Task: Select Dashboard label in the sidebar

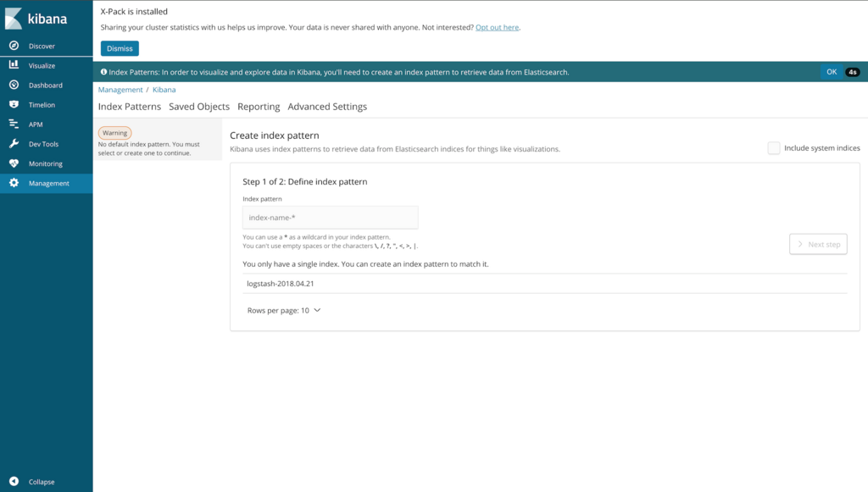Action: point(46,86)
